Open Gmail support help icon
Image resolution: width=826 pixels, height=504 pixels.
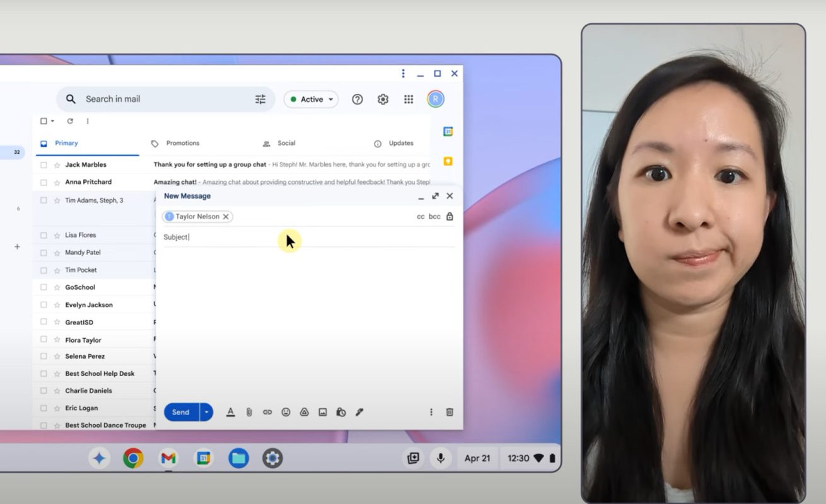tap(358, 99)
